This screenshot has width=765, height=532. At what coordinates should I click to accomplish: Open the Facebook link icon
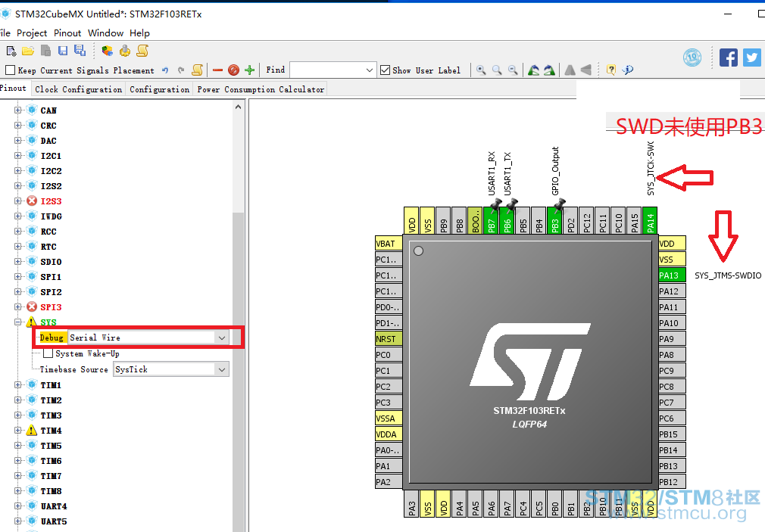(729, 58)
